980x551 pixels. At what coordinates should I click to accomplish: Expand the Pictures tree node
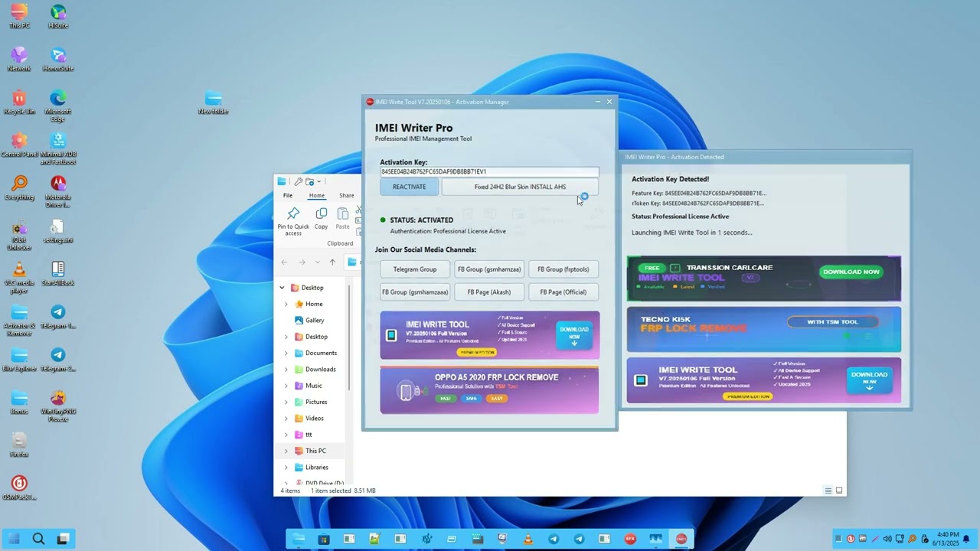[286, 402]
